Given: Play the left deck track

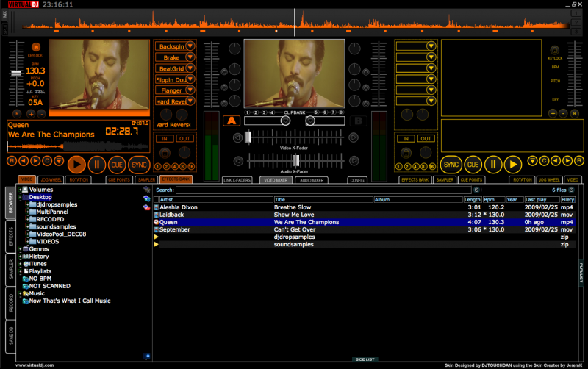Looking at the screenshot, I should [x=76, y=165].
